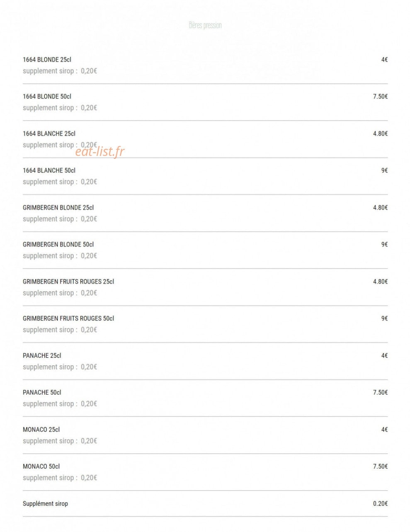The height and width of the screenshot is (532, 410).
Task: Click the eat-list.fr watermark
Action: click(x=100, y=152)
